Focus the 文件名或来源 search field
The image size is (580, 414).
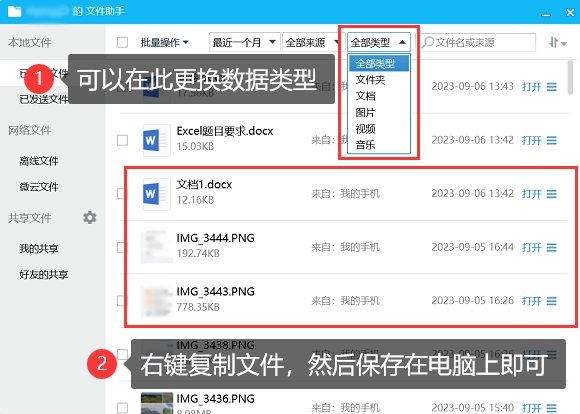477,42
